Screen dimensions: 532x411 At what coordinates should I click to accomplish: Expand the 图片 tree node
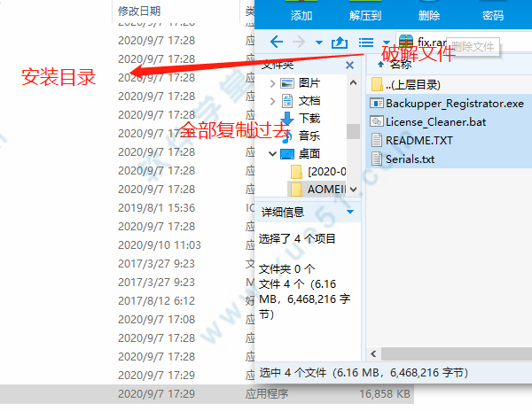click(272, 83)
